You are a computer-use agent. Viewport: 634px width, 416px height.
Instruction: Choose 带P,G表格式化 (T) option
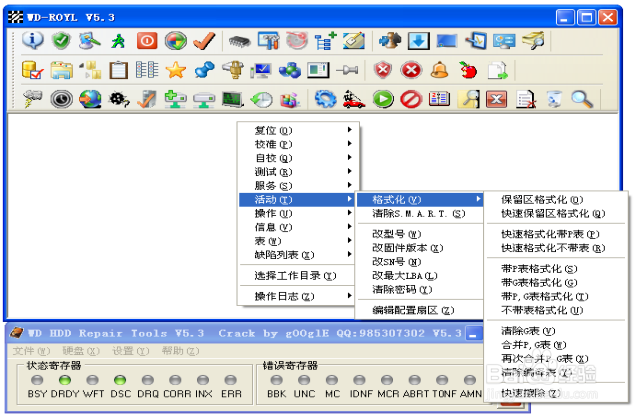(556, 296)
